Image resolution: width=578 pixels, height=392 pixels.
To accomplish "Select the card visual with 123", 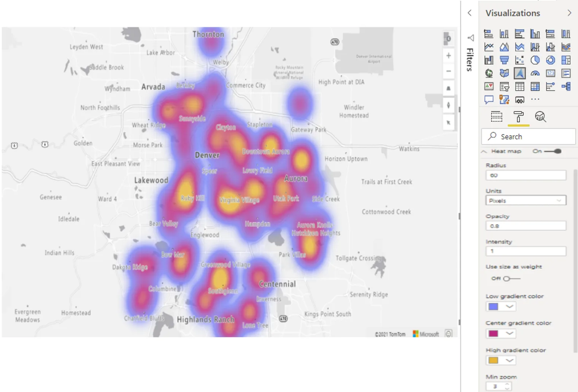I will 550,73.
